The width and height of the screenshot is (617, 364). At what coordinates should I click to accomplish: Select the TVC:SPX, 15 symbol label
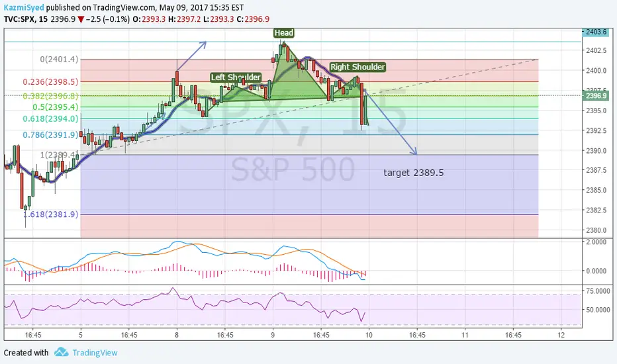(x=26, y=19)
